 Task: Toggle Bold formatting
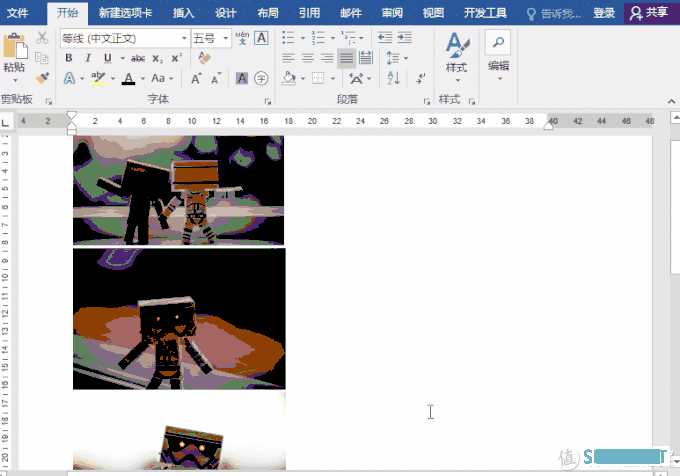(x=69, y=58)
